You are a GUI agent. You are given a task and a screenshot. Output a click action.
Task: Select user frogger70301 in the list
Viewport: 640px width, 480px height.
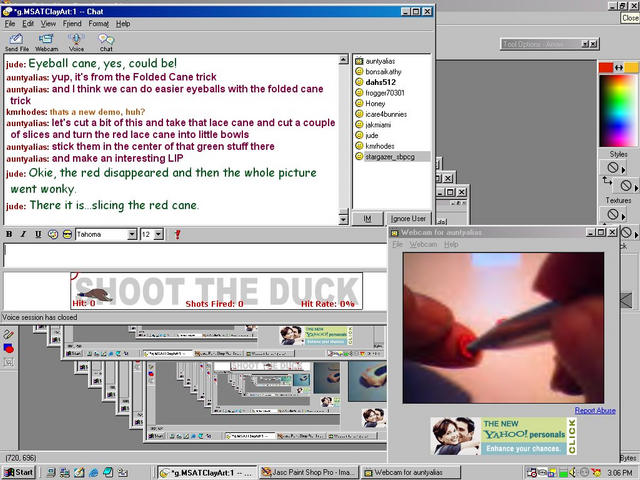[384, 93]
